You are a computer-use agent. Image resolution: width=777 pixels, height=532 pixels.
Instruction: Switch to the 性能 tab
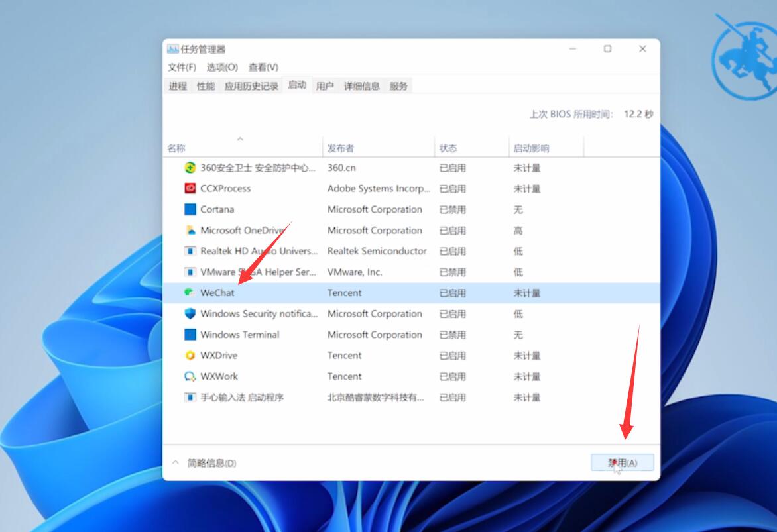point(206,85)
